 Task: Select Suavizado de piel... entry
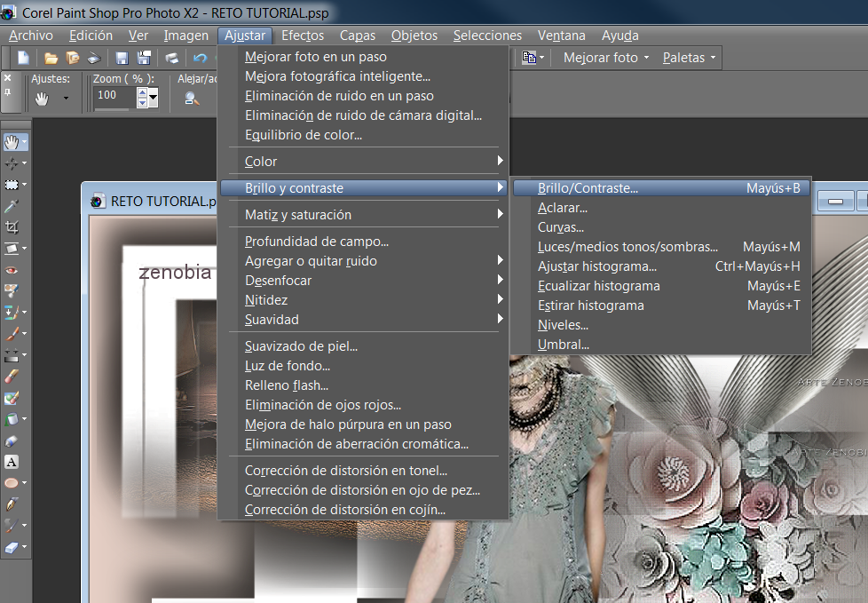coord(364,346)
